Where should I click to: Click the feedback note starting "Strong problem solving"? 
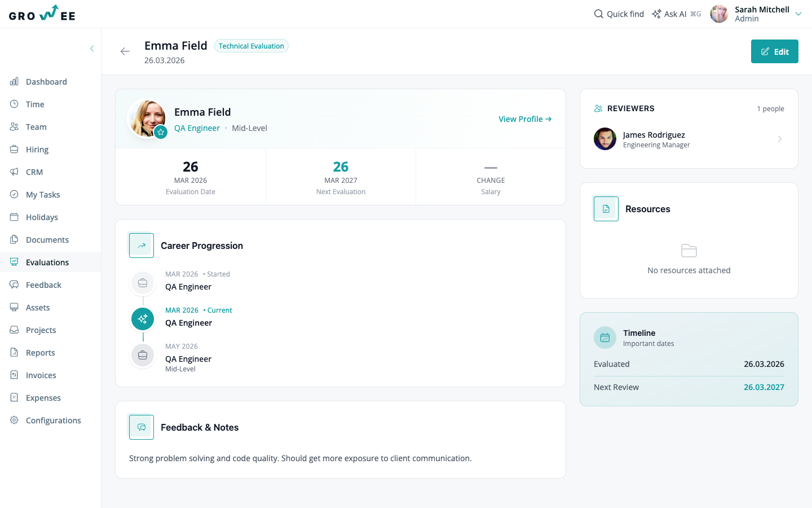301,458
